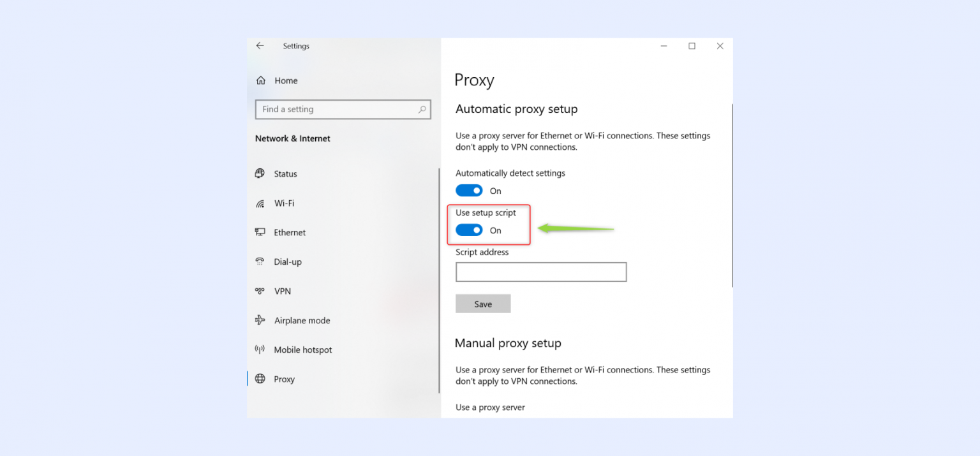Close the Settings window
Viewport: 980px width, 456px height.
click(x=720, y=46)
